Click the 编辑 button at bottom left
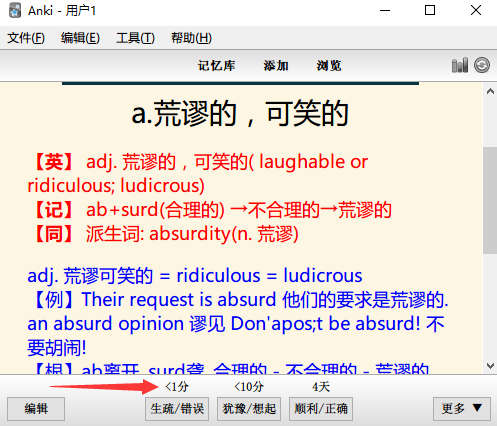This screenshot has width=497, height=426. pyautogui.click(x=36, y=409)
